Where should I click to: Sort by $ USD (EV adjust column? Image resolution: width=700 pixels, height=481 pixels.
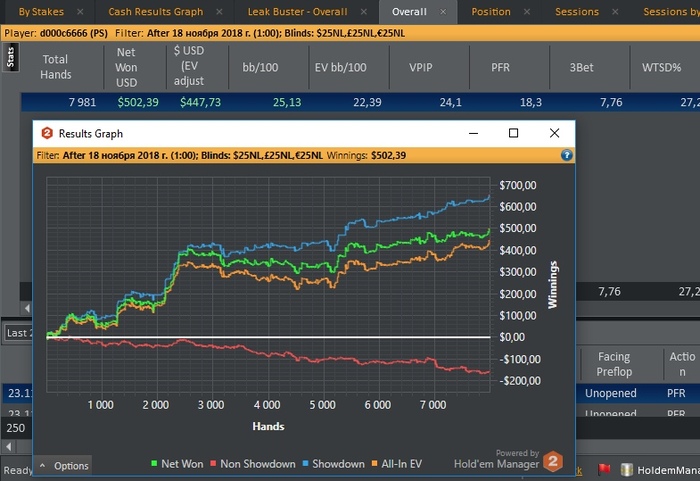[189, 66]
